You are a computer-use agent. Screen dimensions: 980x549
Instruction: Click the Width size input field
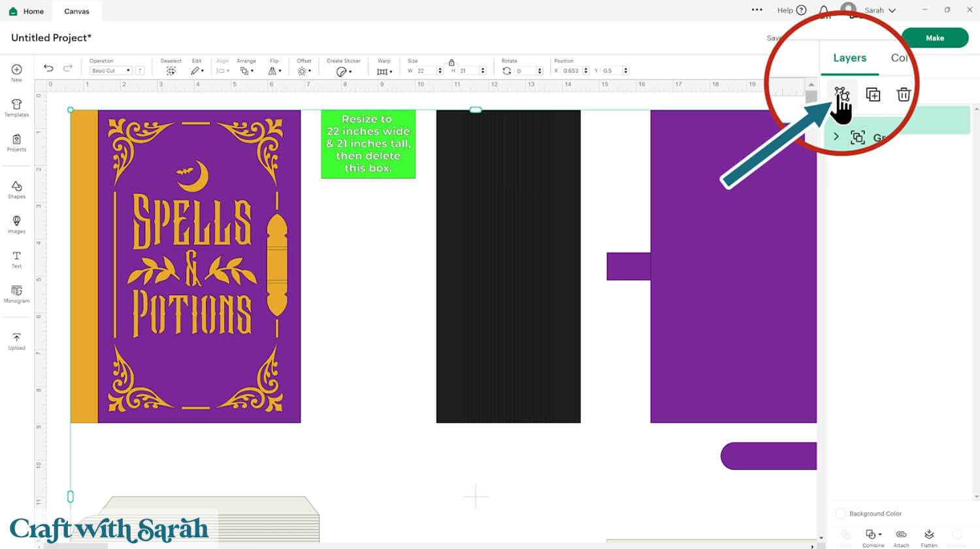coord(425,71)
